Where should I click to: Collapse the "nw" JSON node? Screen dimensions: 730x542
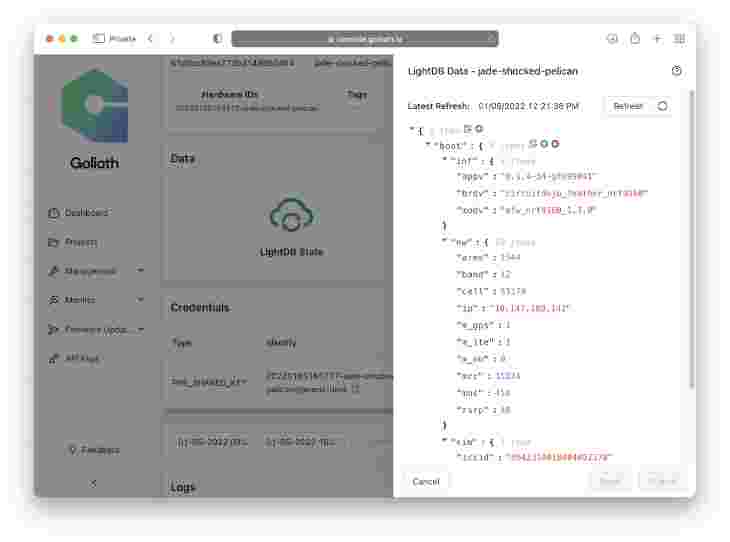pyautogui.click(x=445, y=242)
